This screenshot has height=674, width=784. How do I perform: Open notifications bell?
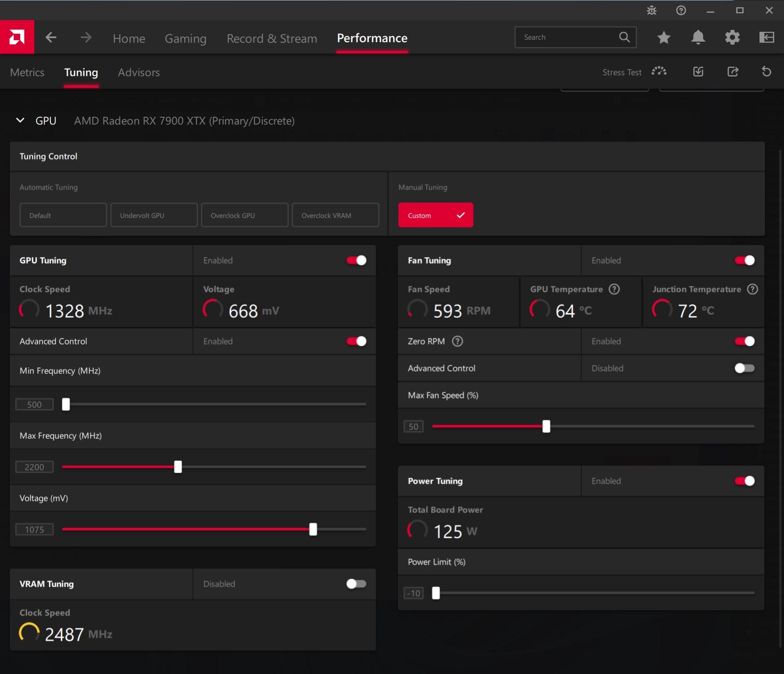698,37
